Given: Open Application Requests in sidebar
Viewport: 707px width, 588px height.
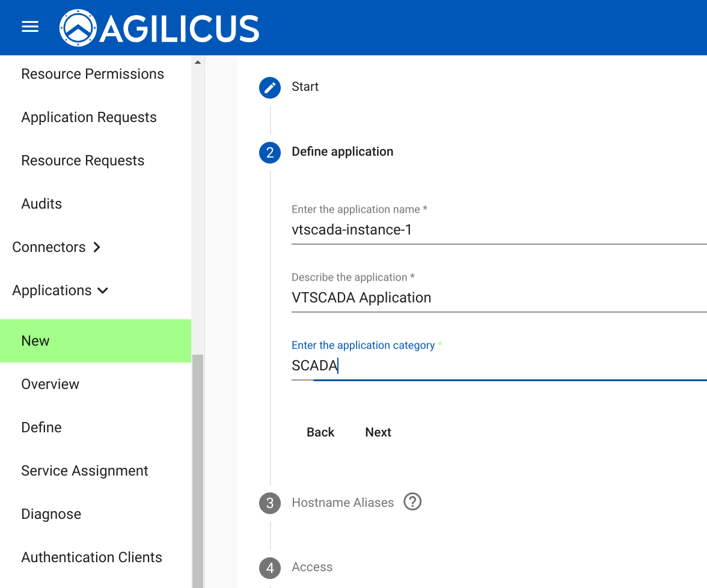Looking at the screenshot, I should (89, 117).
